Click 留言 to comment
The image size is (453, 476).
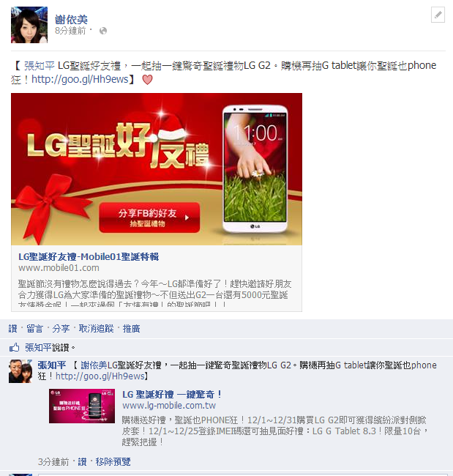point(34,329)
